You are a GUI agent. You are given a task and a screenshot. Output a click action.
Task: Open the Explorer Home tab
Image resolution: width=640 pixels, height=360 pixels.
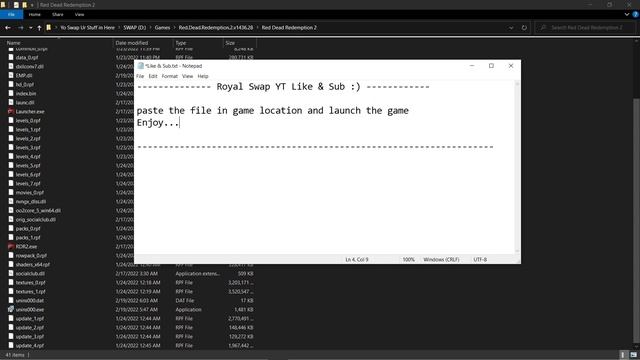[x=35, y=14]
